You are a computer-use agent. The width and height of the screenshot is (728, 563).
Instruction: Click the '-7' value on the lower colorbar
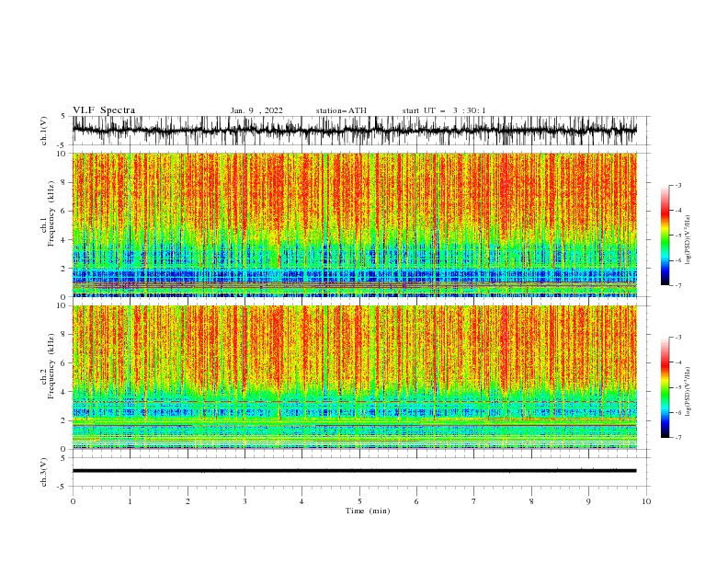point(678,438)
